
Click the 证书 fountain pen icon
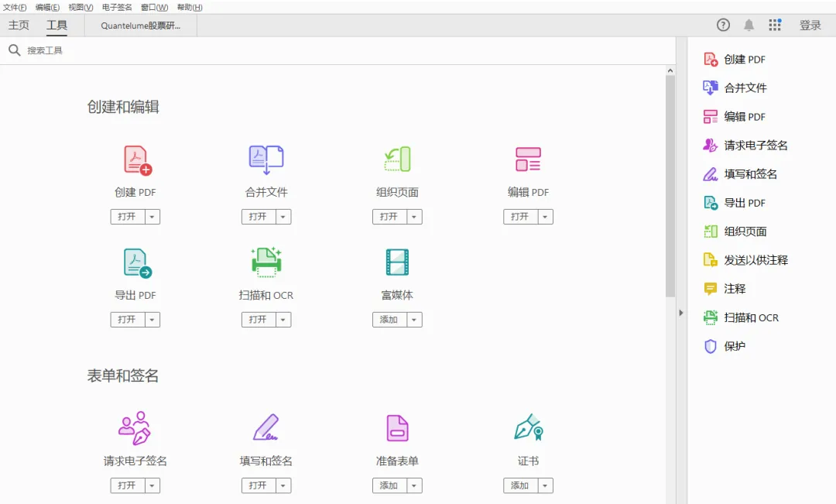(529, 427)
